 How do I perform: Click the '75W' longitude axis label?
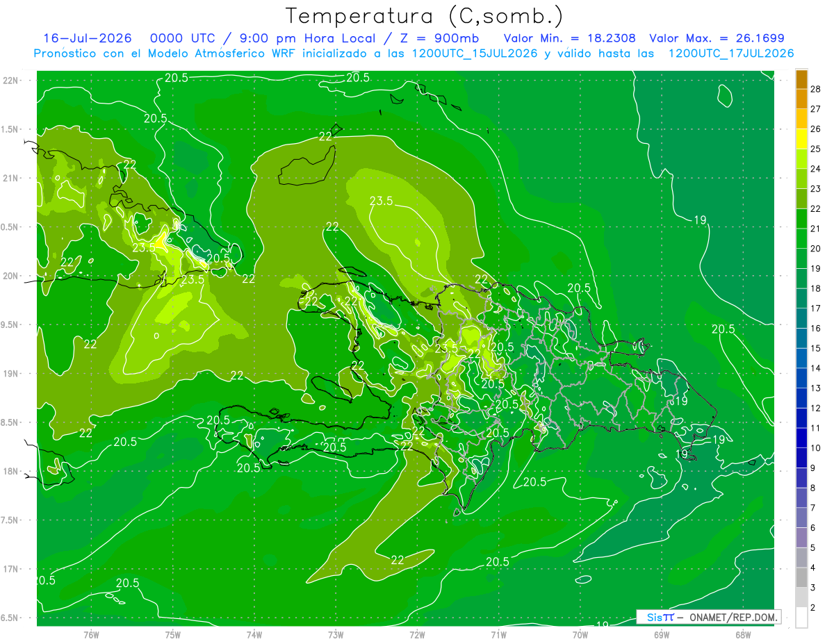tap(173, 635)
